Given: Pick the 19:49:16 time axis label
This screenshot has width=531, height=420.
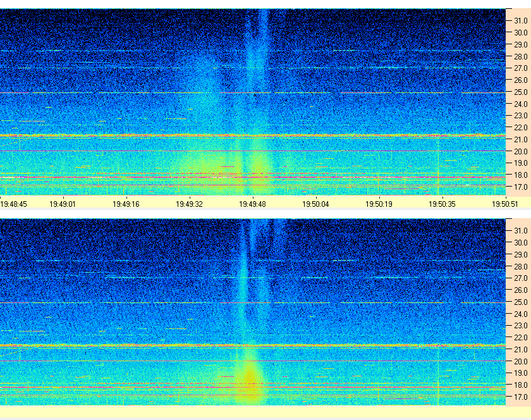Looking at the screenshot, I should pyautogui.click(x=126, y=204).
